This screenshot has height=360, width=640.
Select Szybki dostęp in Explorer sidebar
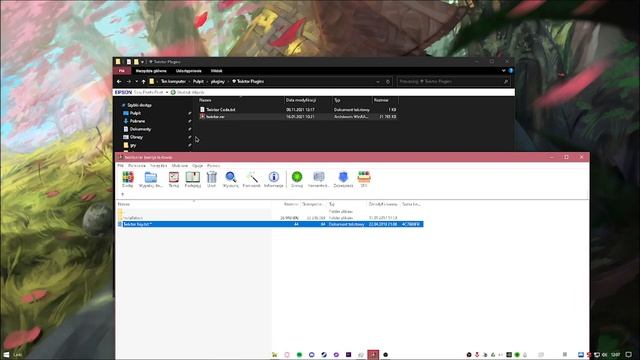pos(136,105)
